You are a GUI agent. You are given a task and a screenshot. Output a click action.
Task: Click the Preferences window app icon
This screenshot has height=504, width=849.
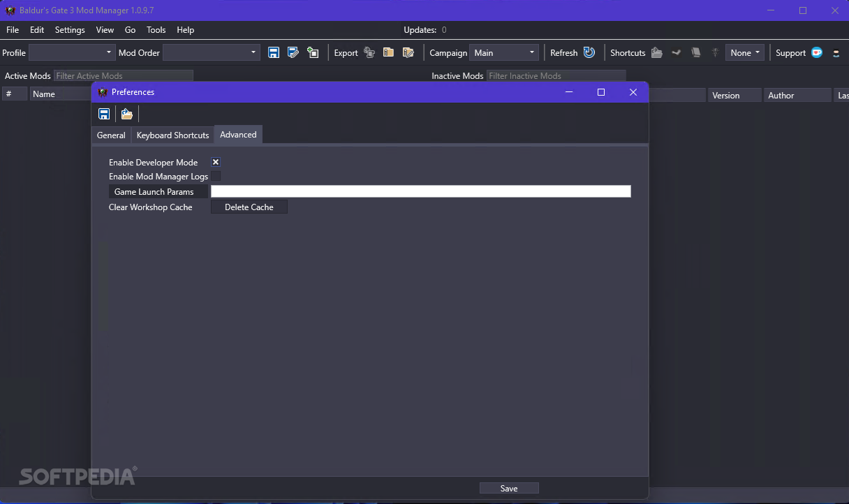point(103,92)
